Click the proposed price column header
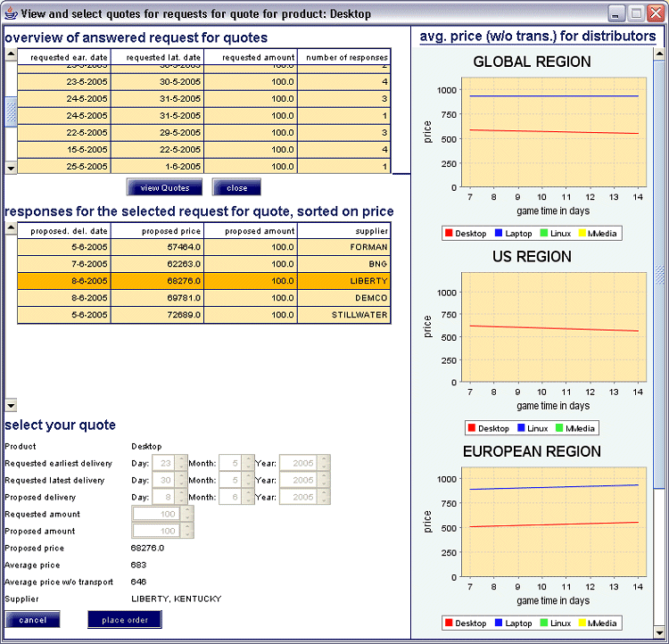The height and width of the screenshot is (644, 669). pos(157,231)
